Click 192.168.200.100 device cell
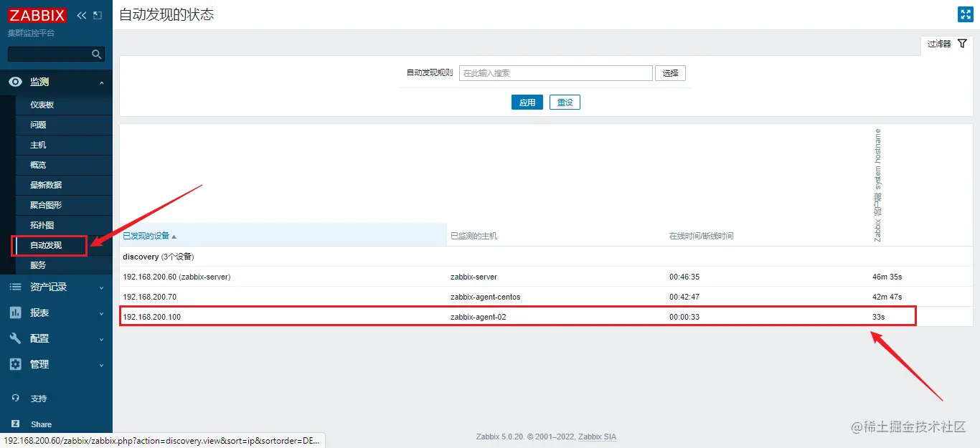This screenshot has height=448, width=980. (x=151, y=317)
